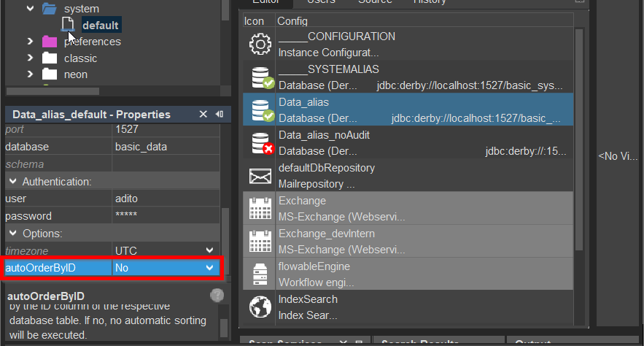This screenshot has width=644, height=346.
Task: Select the Data_alias_noAudit error database icon
Action: [260, 143]
